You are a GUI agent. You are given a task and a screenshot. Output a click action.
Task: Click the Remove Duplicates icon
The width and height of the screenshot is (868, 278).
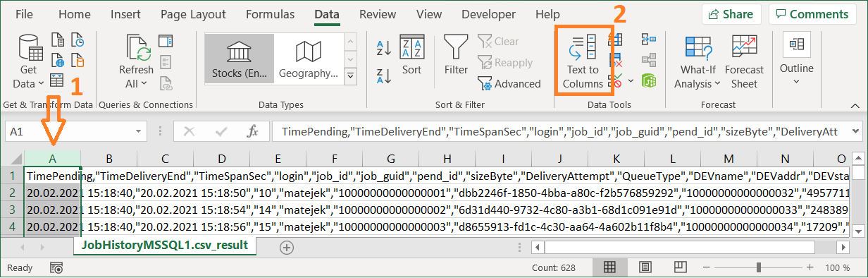(x=615, y=59)
